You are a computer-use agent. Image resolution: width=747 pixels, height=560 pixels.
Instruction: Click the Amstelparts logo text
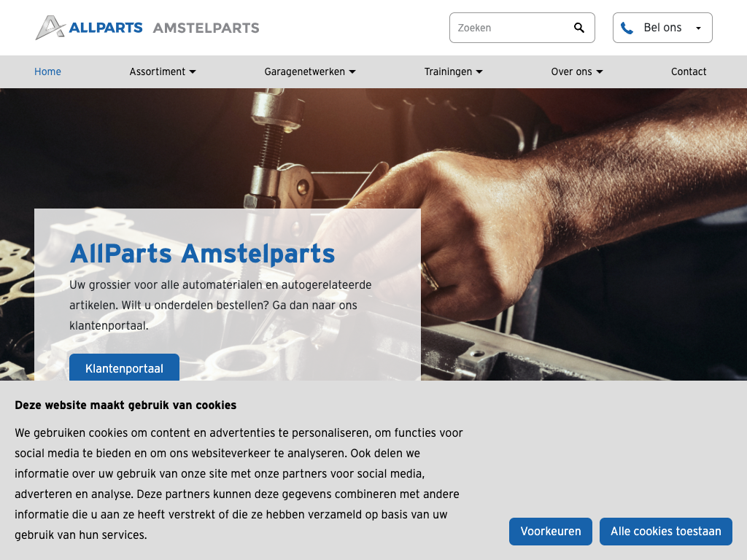coord(206,28)
